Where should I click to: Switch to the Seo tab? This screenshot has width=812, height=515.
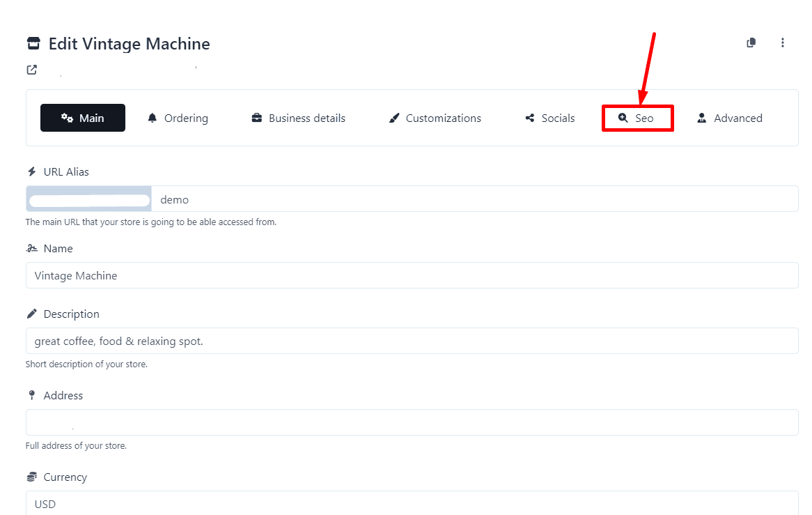click(x=637, y=118)
